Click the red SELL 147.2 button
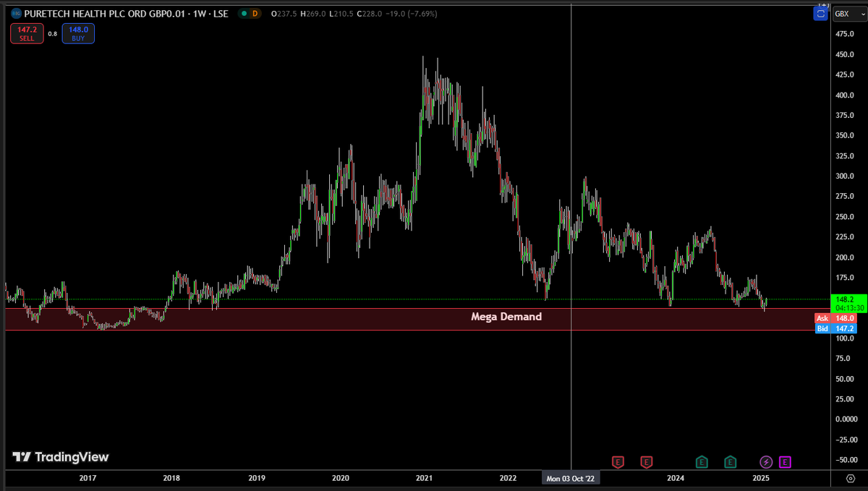The width and height of the screenshot is (868, 491). [x=27, y=33]
